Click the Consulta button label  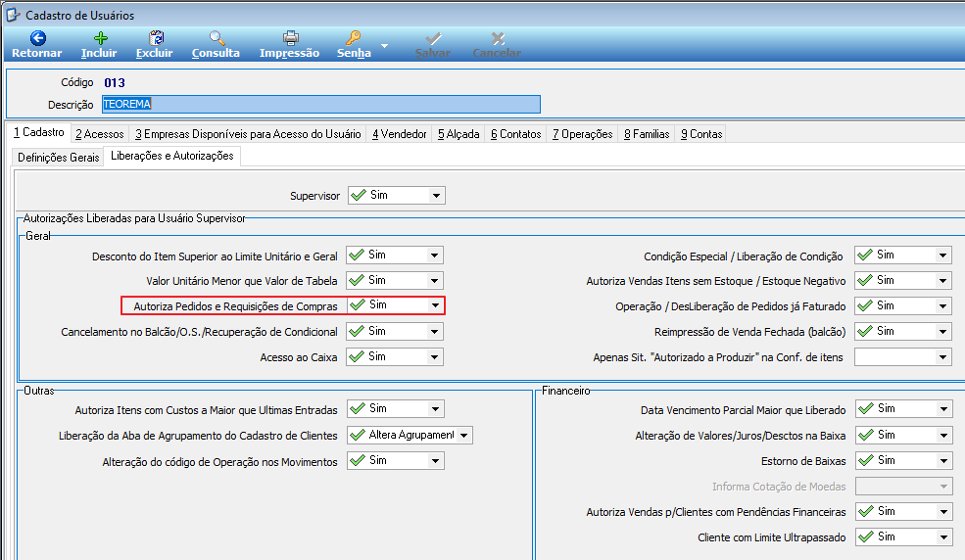pos(216,53)
